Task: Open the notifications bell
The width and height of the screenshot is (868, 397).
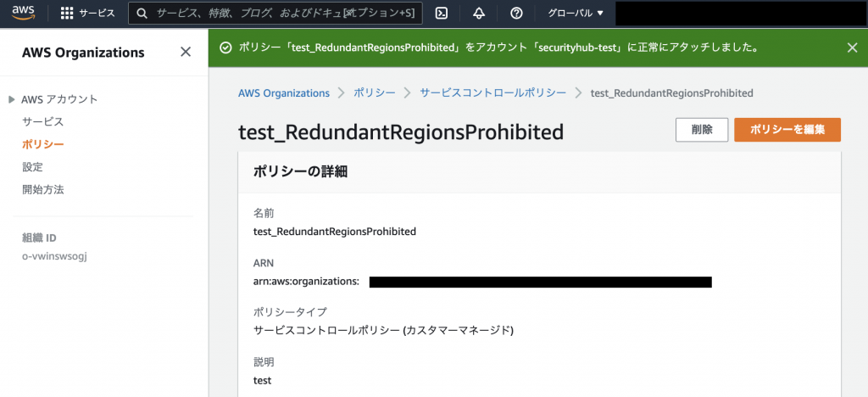Action: pos(479,14)
